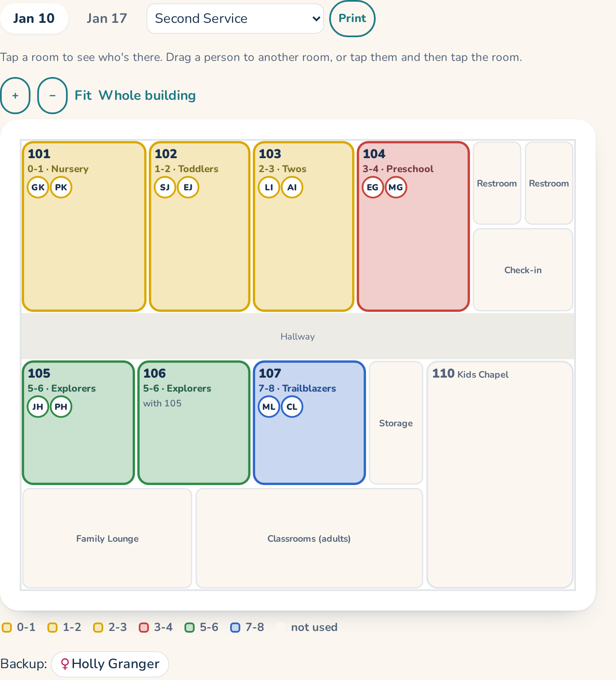
Task: Click the Family Lounge label
Action: [107, 539]
